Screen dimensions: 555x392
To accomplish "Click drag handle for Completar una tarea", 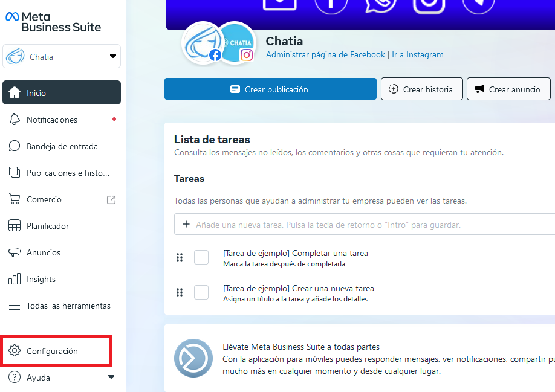I will tap(180, 257).
